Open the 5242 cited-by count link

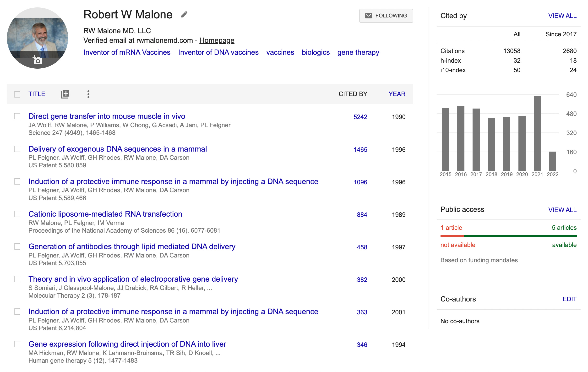pyautogui.click(x=360, y=117)
